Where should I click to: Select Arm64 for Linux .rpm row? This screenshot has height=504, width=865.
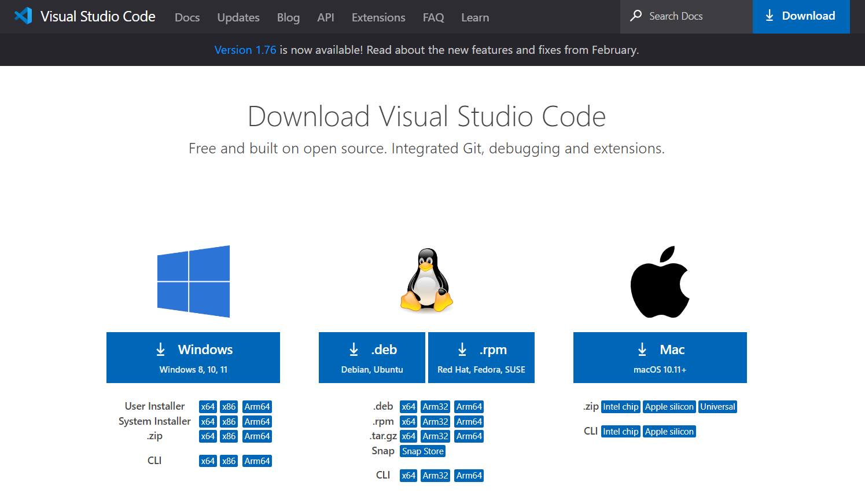click(469, 422)
